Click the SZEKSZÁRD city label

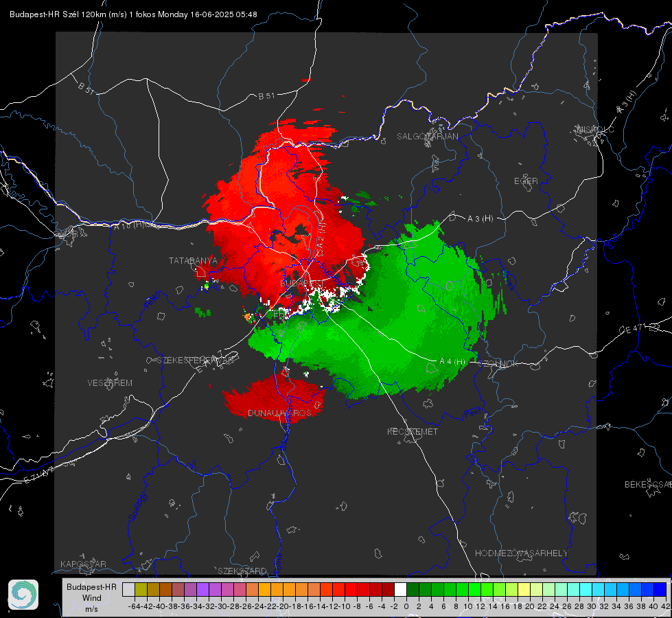pyautogui.click(x=242, y=571)
